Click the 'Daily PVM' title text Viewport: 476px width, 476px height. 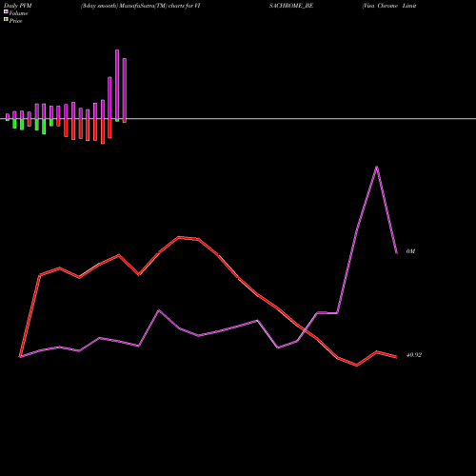tap(18, 6)
